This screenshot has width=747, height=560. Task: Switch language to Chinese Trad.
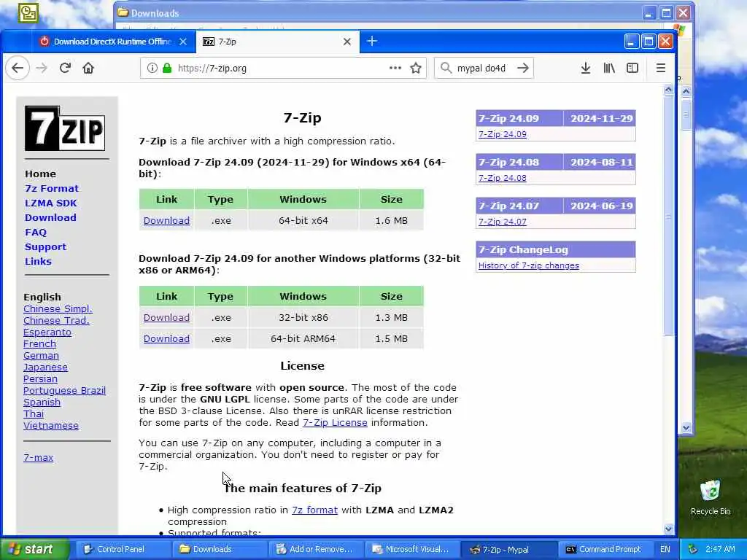coord(56,321)
